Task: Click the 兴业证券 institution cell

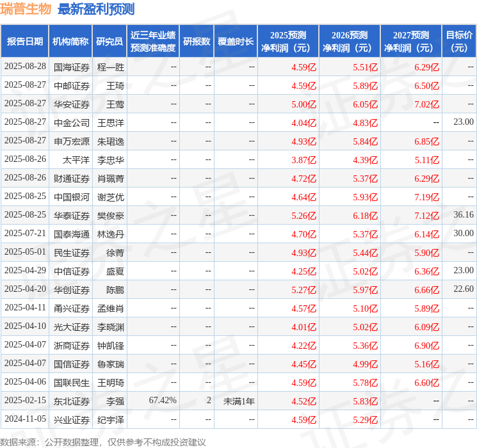Action: point(72,420)
